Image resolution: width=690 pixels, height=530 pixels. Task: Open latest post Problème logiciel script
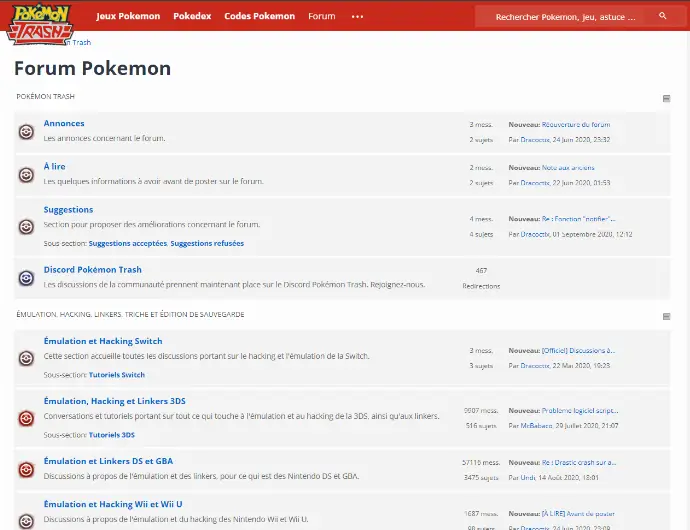point(580,411)
